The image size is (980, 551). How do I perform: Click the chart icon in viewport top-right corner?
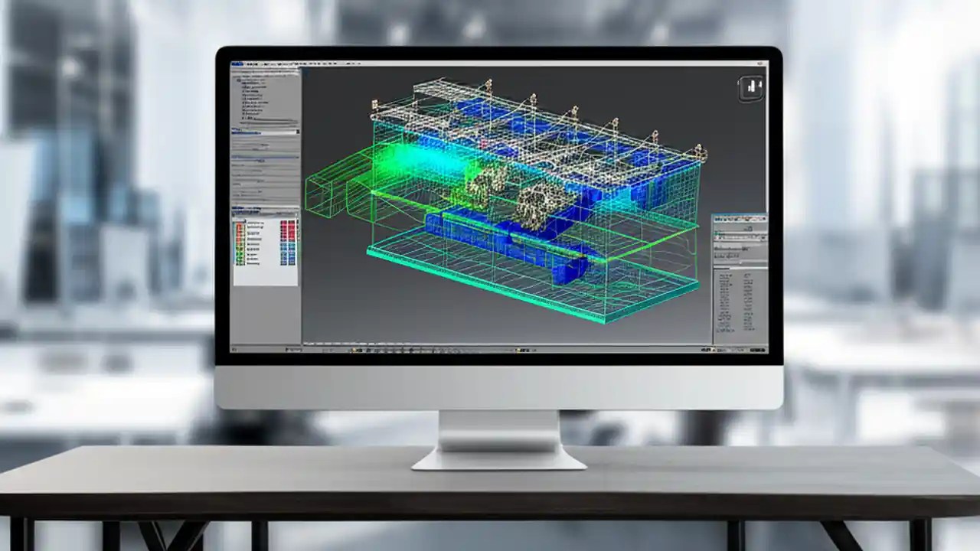(753, 86)
